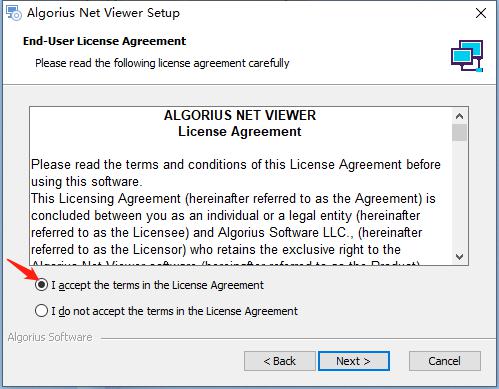Image resolution: width=499 pixels, height=389 pixels.
Task: Click the license scrollbar up arrow
Action: [x=459, y=116]
